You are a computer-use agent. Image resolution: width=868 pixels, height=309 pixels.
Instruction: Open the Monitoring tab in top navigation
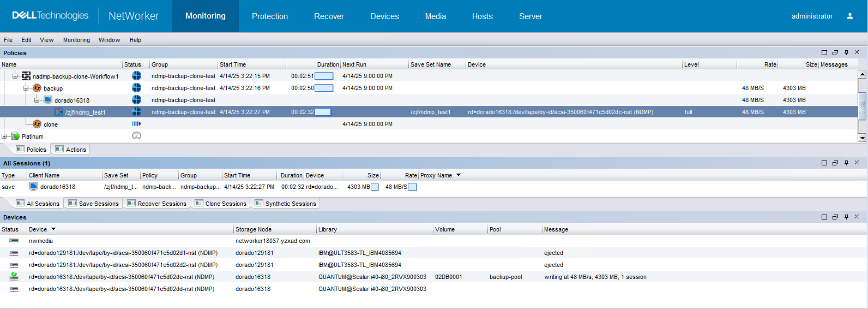point(206,16)
